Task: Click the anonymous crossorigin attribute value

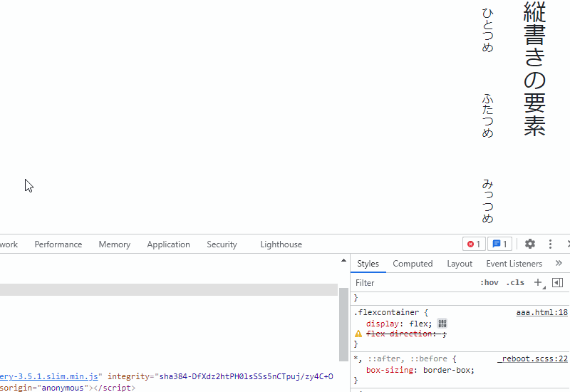Action: [63, 388]
